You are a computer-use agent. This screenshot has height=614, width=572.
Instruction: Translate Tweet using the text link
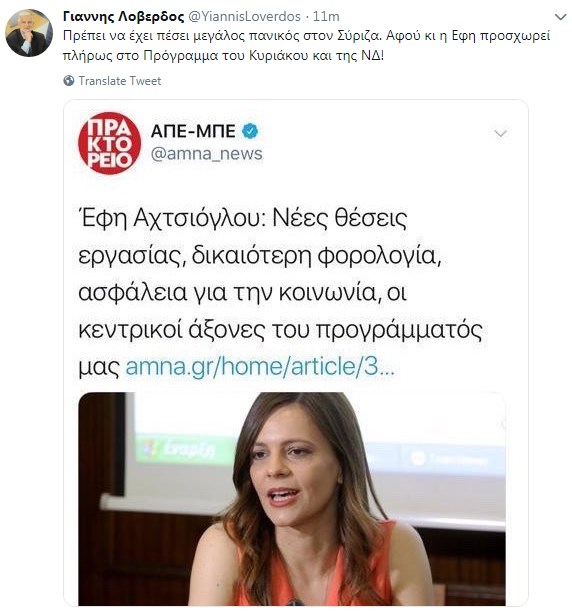click(120, 81)
